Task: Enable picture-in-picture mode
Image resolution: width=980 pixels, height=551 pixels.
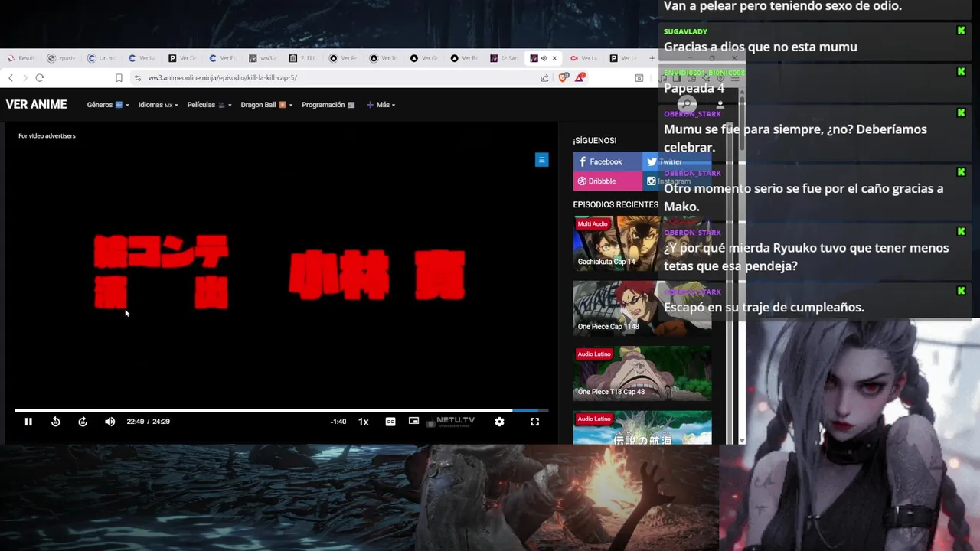Action: (x=414, y=421)
